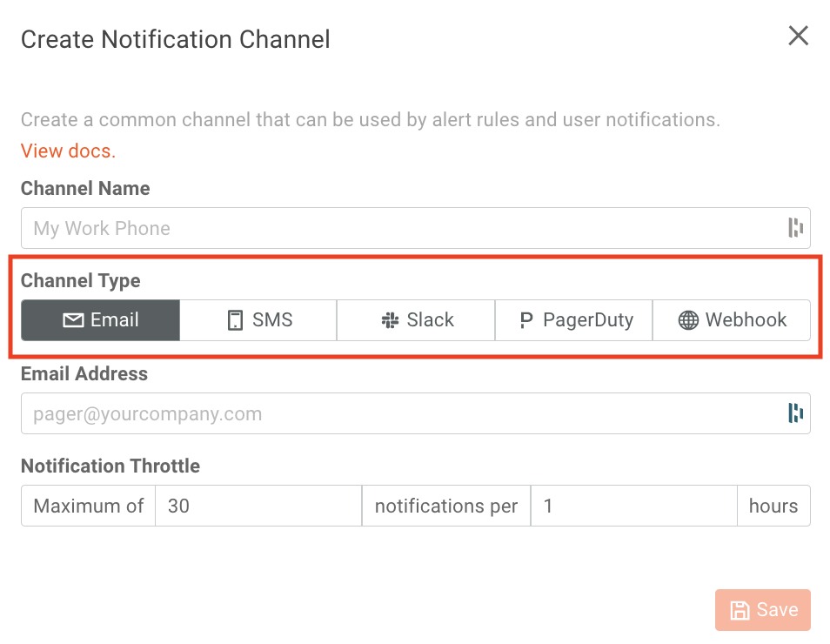
Task: Click the Channel Name input field
Action: 392,228
